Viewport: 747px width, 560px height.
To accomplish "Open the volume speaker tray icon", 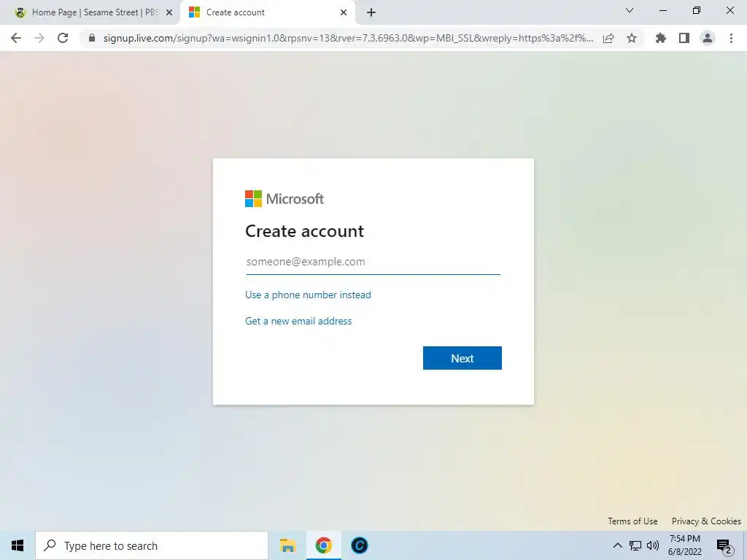I will [x=653, y=545].
